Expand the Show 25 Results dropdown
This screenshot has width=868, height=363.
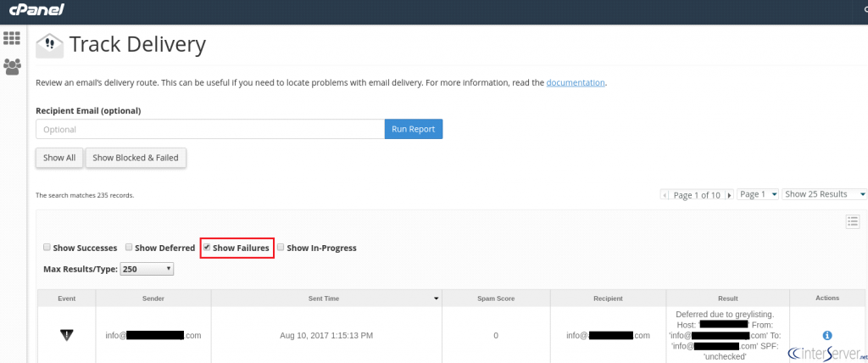point(824,194)
